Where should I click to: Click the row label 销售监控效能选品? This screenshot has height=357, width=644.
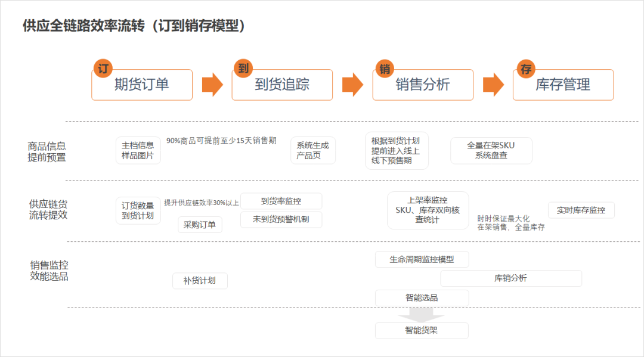pyautogui.click(x=49, y=271)
